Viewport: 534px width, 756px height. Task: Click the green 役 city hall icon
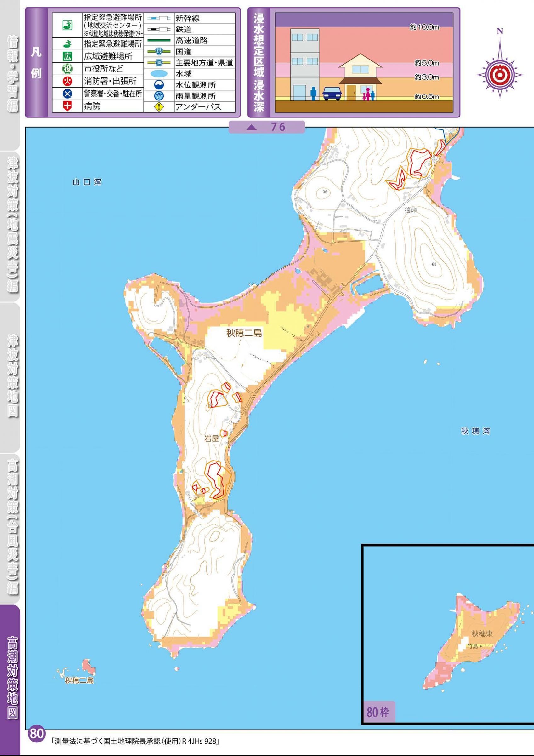[x=67, y=69]
